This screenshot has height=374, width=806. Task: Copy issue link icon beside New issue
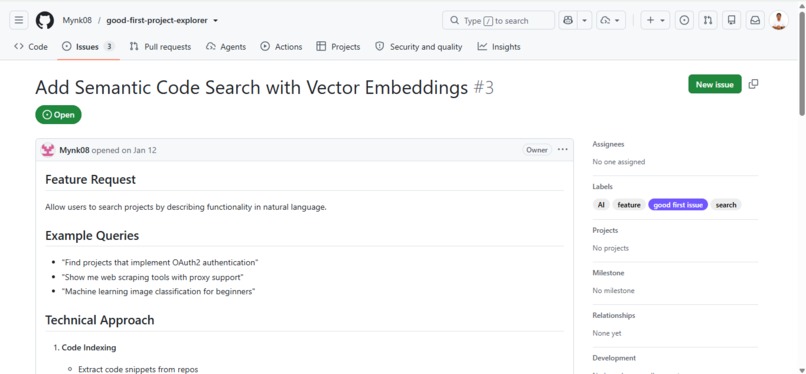tap(753, 84)
